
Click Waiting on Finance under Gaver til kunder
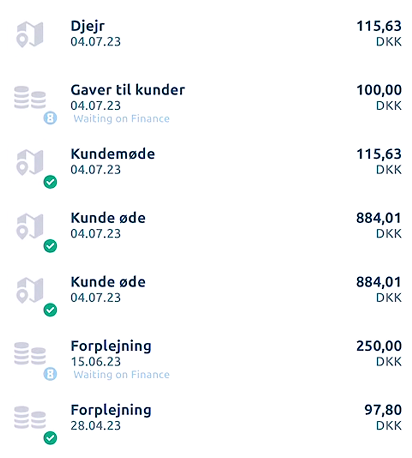click(x=122, y=119)
